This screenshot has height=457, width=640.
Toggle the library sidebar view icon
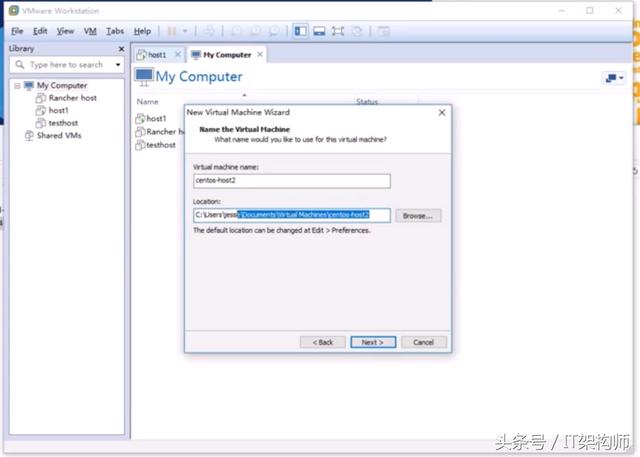300,31
